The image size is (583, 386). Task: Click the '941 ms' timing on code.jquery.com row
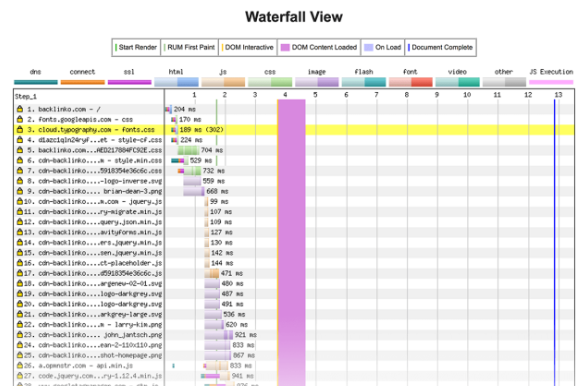(242, 376)
